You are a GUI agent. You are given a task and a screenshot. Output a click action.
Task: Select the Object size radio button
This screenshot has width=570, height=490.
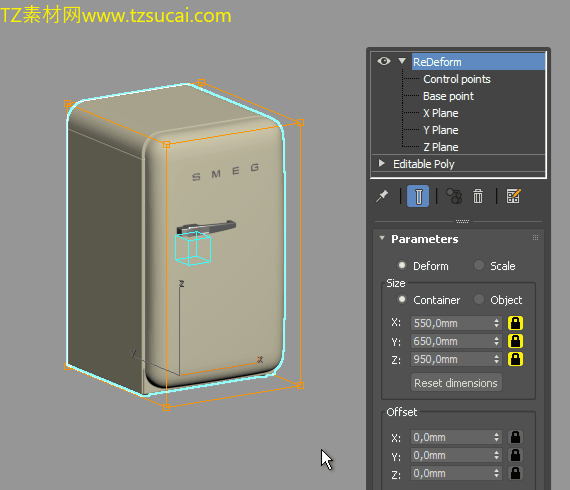pyautogui.click(x=479, y=300)
